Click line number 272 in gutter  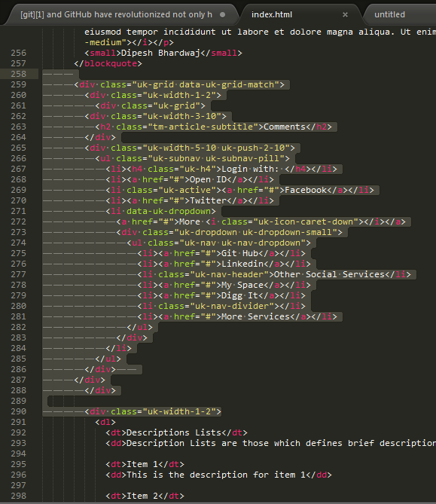tap(19, 221)
